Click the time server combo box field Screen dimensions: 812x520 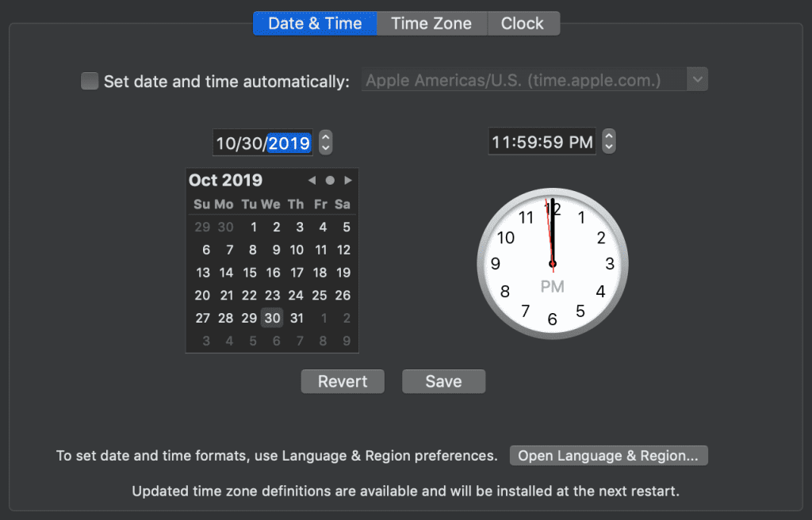(x=524, y=80)
